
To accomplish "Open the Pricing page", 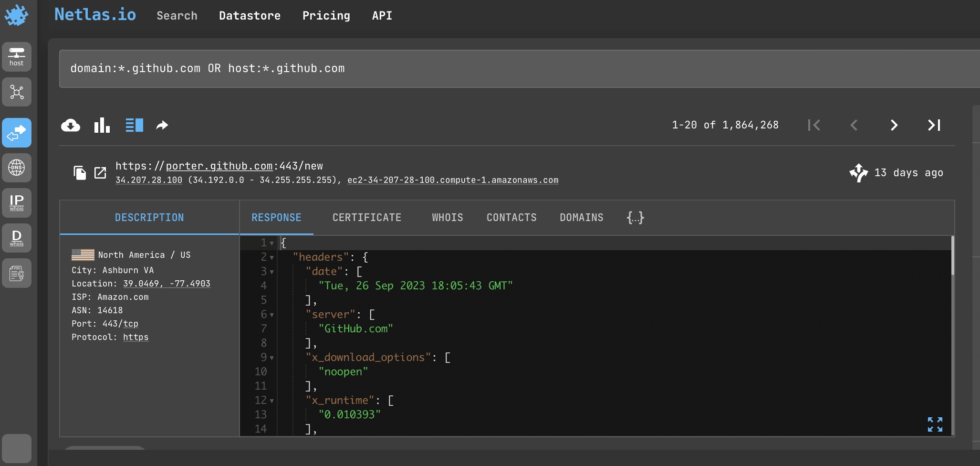I will click(326, 16).
